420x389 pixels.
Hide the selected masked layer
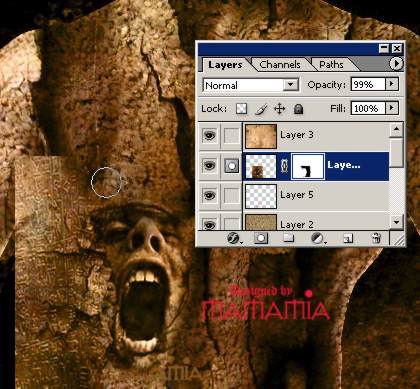pyautogui.click(x=210, y=165)
